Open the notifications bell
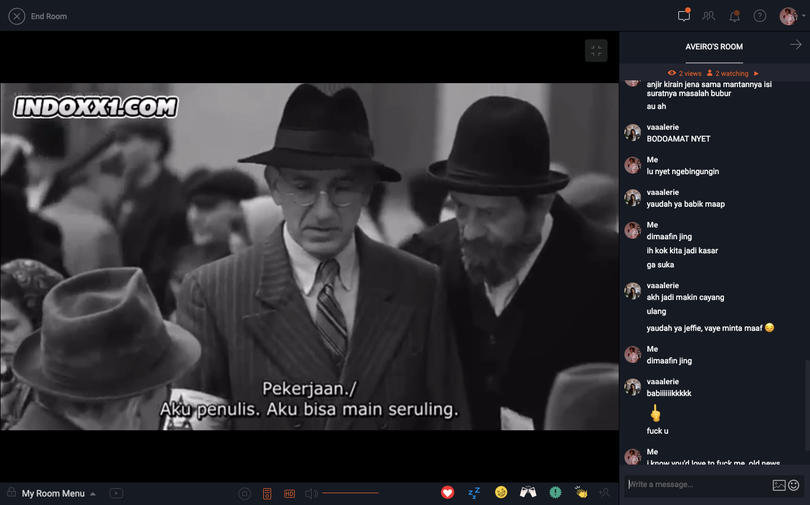This screenshot has width=810, height=505. (734, 16)
